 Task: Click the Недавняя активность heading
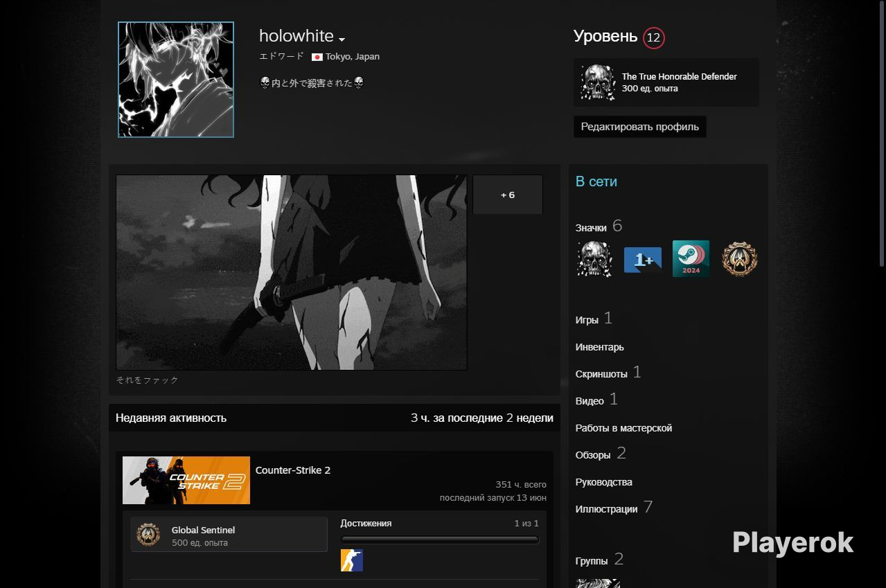tap(171, 418)
